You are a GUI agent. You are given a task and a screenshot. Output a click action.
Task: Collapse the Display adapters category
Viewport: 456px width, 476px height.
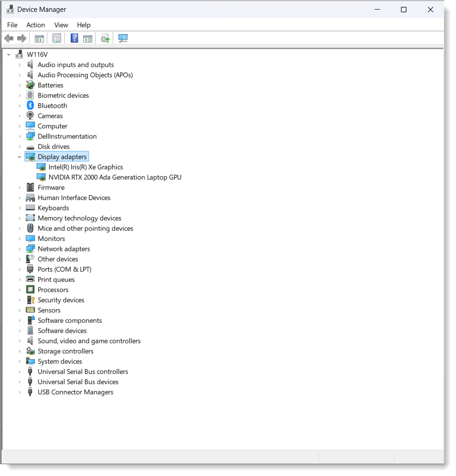click(x=20, y=156)
